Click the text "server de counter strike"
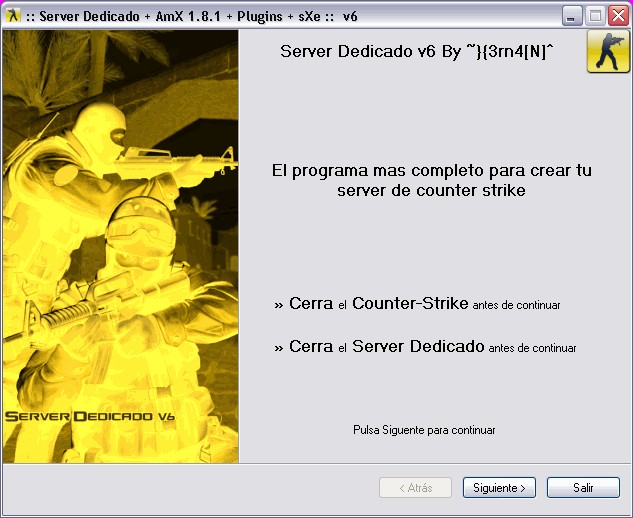This screenshot has width=633, height=518. [432, 190]
